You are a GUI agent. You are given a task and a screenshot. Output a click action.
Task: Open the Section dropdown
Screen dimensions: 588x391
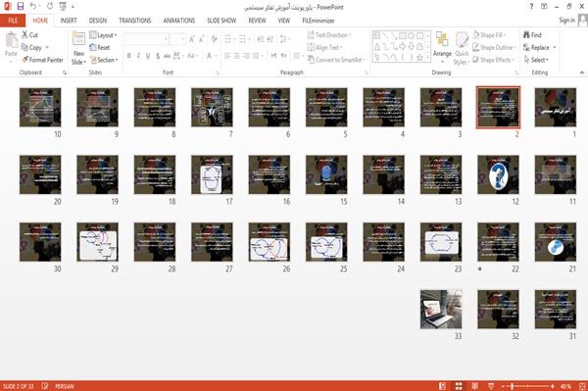coord(104,60)
